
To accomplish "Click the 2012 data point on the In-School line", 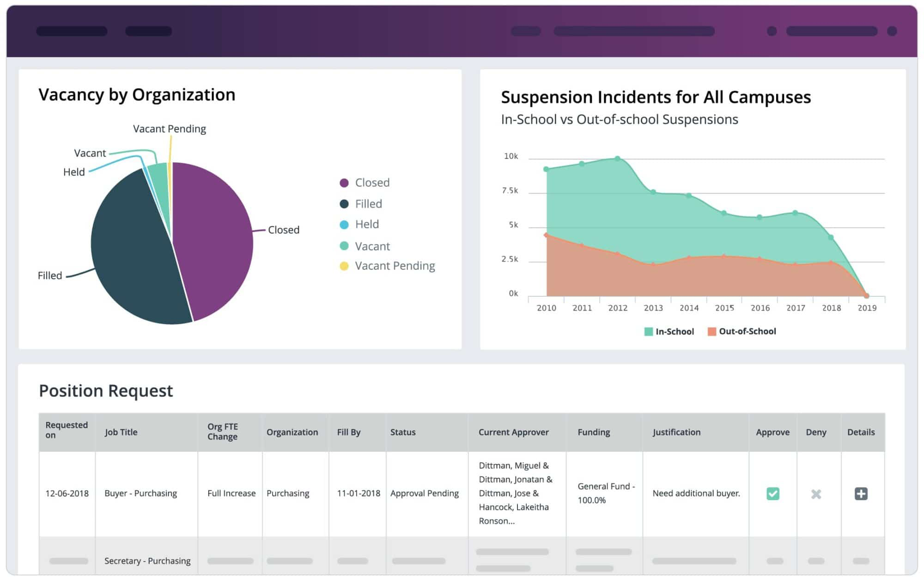I will (618, 158).
